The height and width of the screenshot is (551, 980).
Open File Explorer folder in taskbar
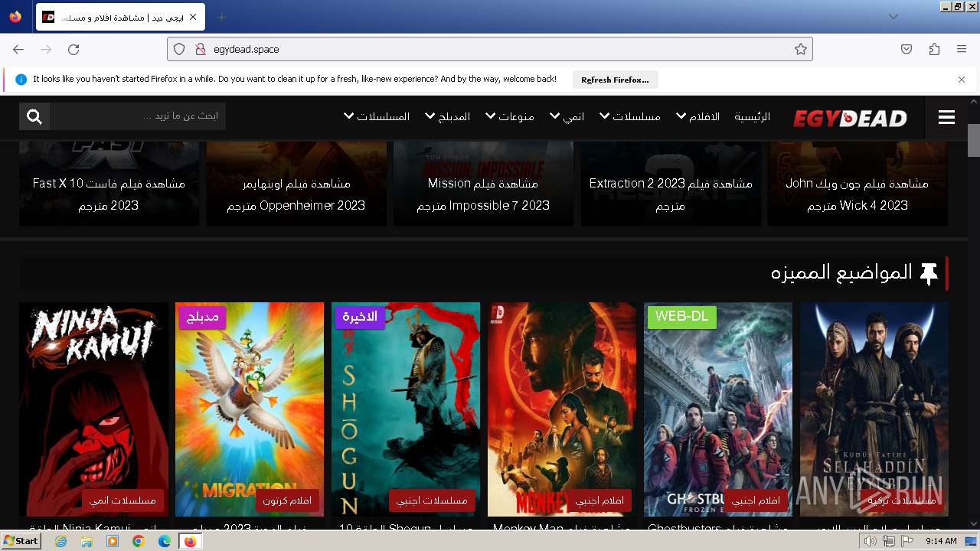[87, 541]
